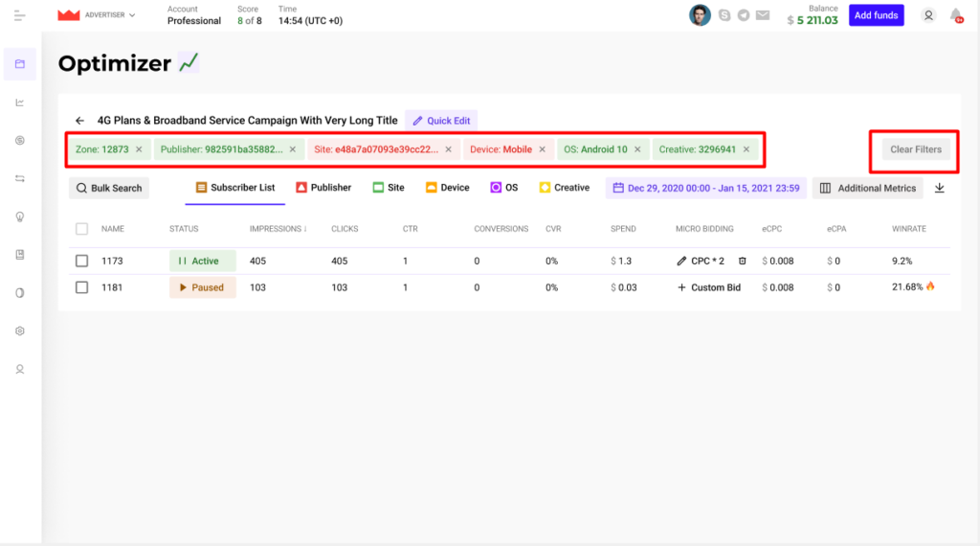The width and height of the screenshot is (980, 546).
Task: Open the document sidebar icon
Action: (x=20, y=255)
